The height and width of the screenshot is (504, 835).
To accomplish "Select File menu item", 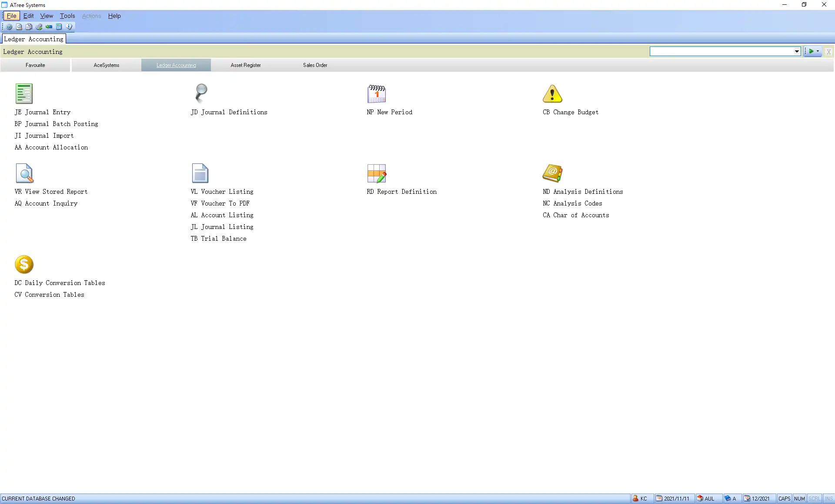I will click(11, 16).
